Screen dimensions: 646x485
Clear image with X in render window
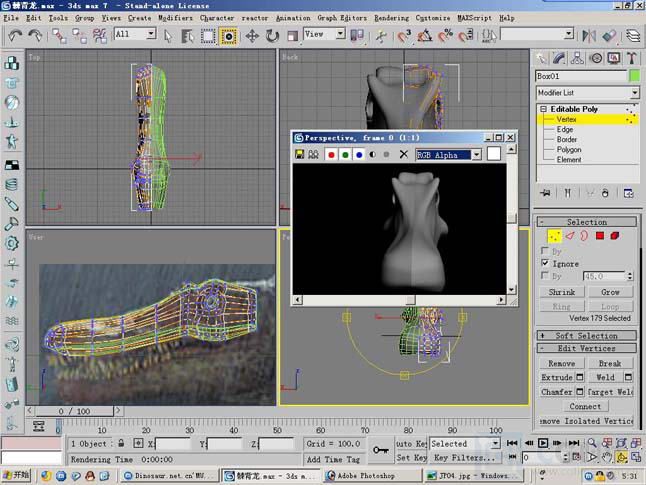tap(404, 154)
